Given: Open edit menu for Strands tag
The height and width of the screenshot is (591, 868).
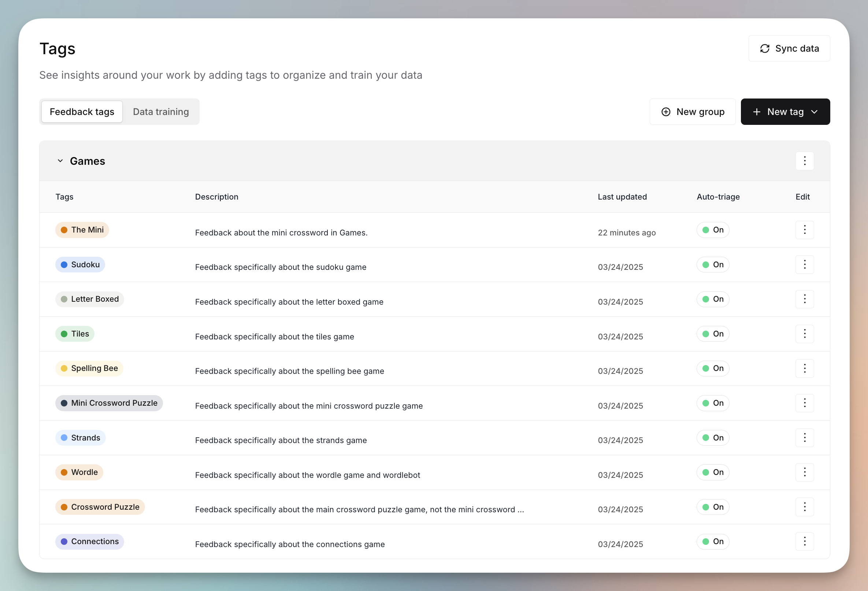Looking at the screenshot, I should [805, 438].
